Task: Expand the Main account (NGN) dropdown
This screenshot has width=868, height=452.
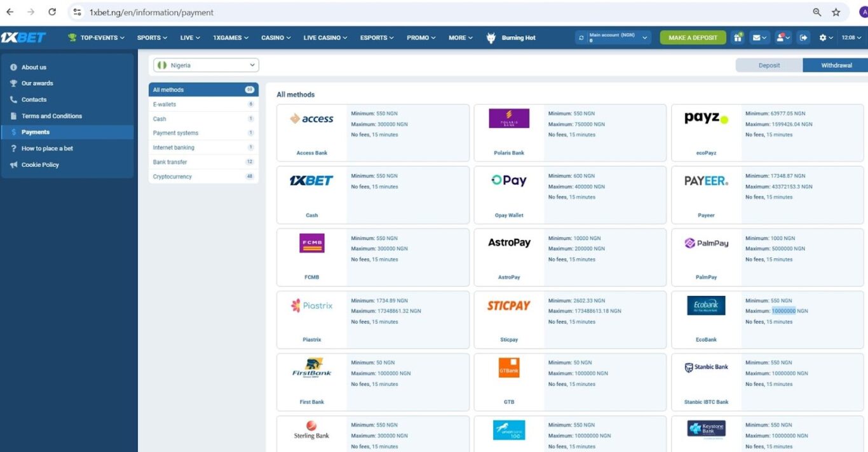Action: click(614, 37)
